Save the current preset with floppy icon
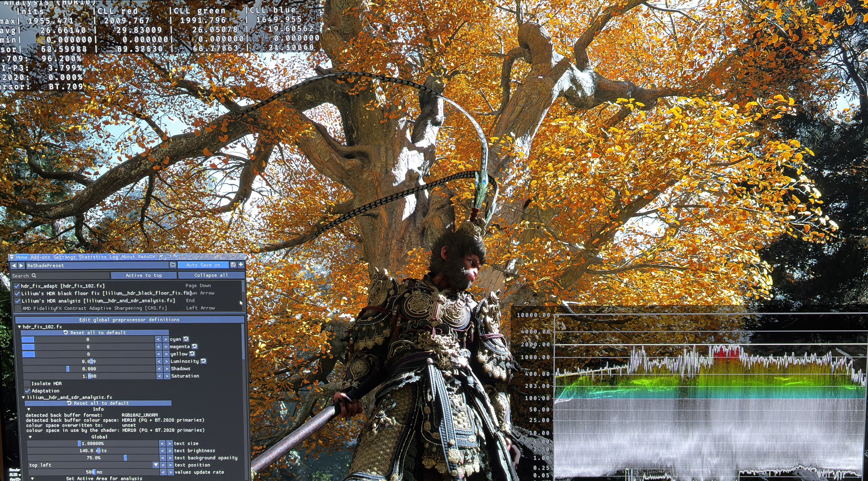The image size is (868, 481). click(233, 265)
